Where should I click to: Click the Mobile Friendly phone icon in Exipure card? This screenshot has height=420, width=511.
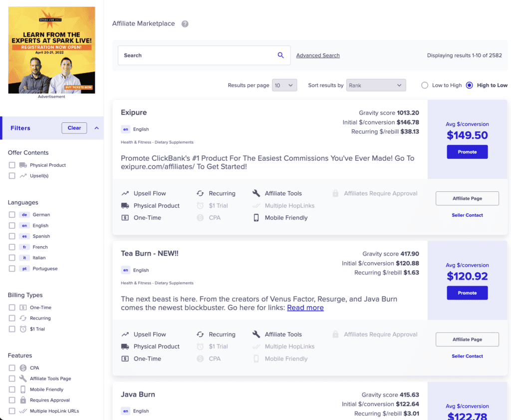256,218
